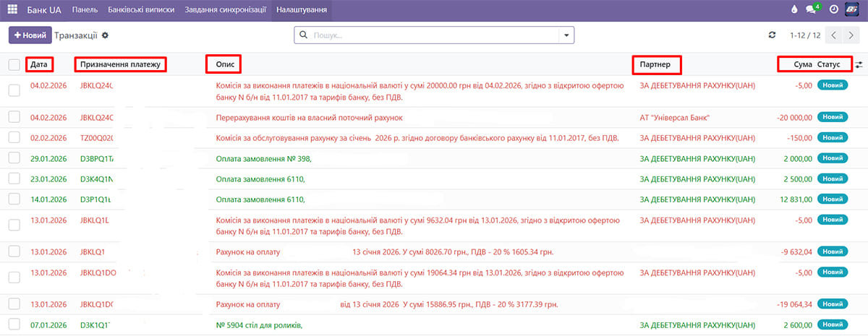Go to the next page arrow
This screenshot has height=336, width=868.
[851, 35]
